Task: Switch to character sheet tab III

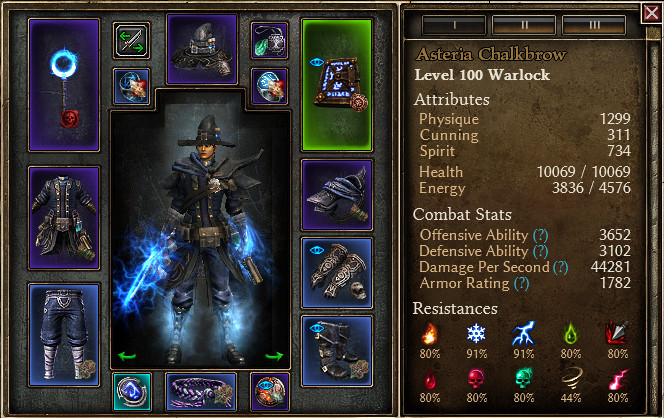Action: (x=594, y=25)
